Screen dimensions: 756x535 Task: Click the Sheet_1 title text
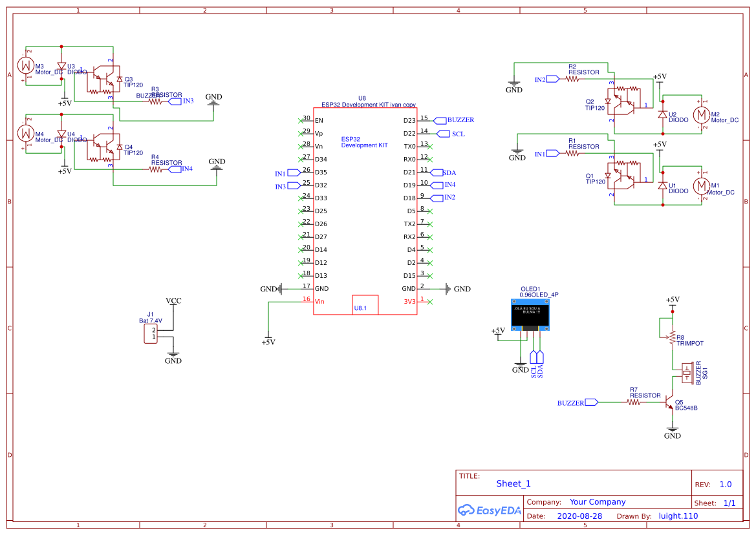tap(512, 483)
